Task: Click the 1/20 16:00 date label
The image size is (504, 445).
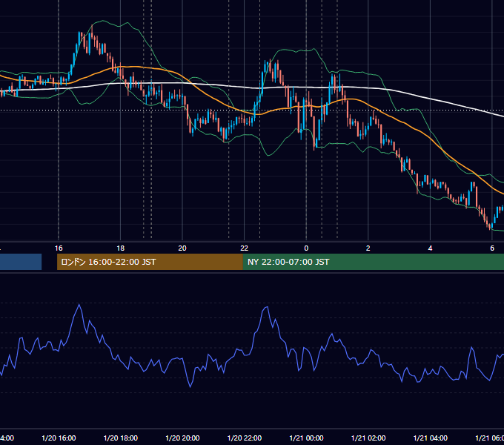Action: (59, 438)
